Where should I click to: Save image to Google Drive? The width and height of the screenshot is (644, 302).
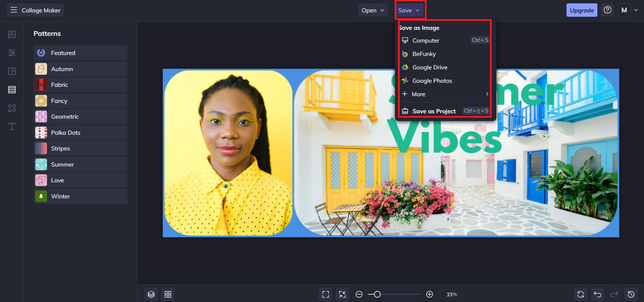pyautogui.click(x=445, y=67)
